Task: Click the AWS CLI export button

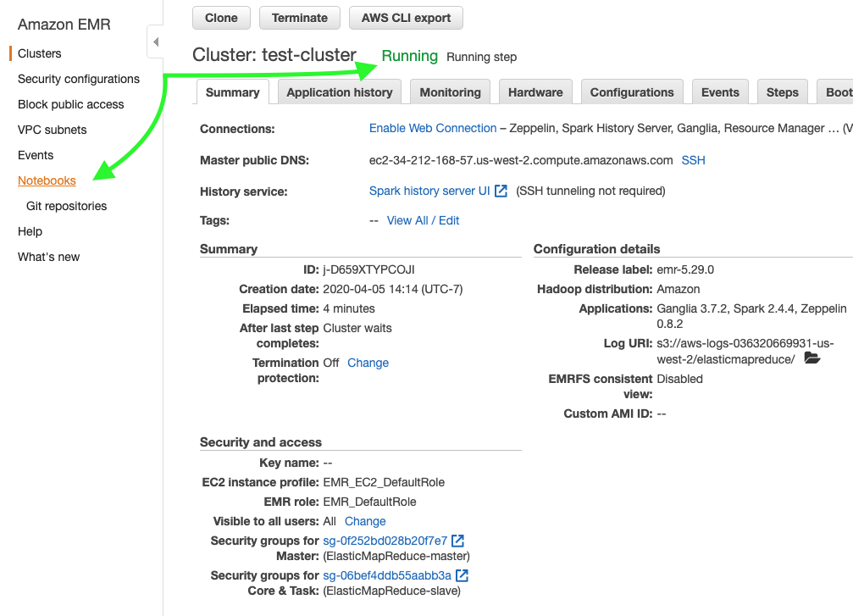Action: 406,18
